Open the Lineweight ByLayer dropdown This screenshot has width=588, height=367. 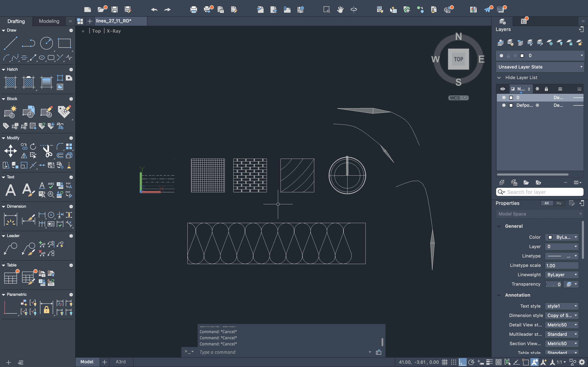pyautogui.click(x=561, y=275)
